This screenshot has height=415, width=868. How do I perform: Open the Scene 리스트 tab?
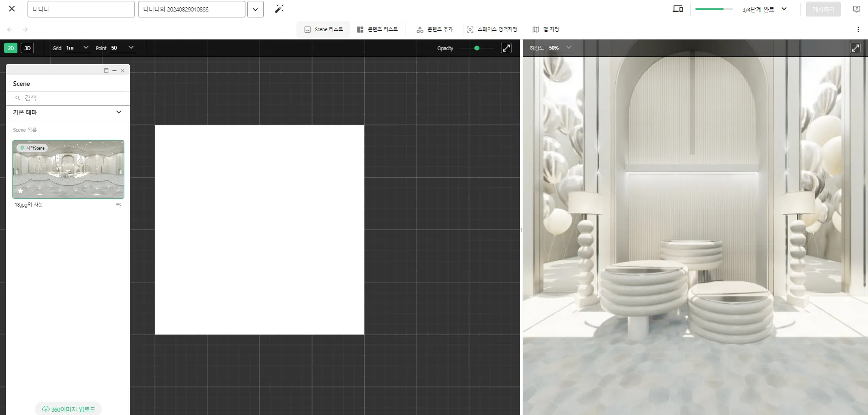click(x=323, y=29)
